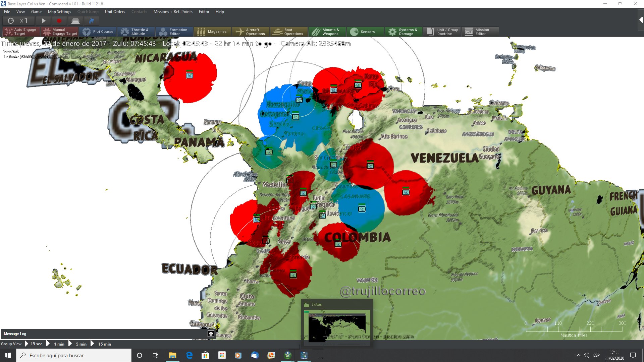Open Systems & Damage
Viewport: 644px width, 362px height.
[404, 32]
